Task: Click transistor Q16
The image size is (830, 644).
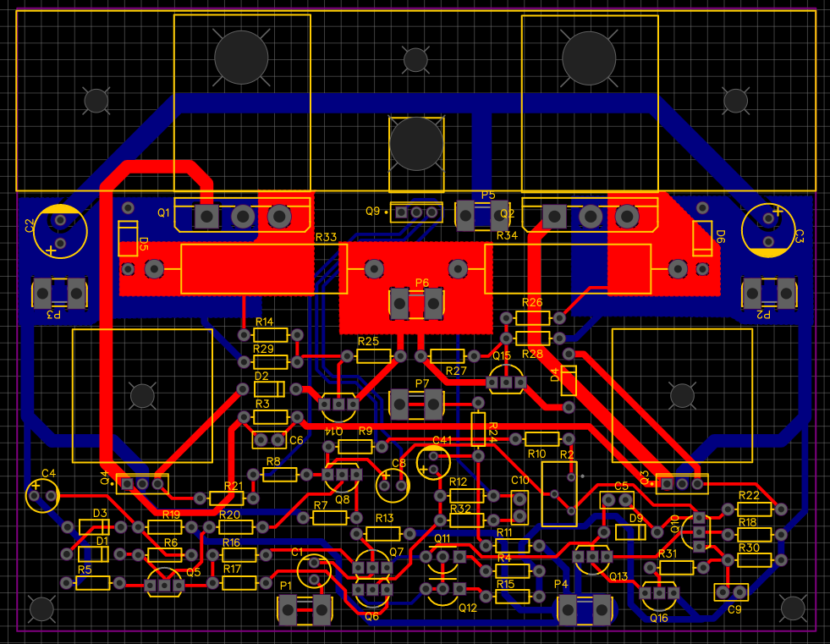Action: [x=659, y=596]
